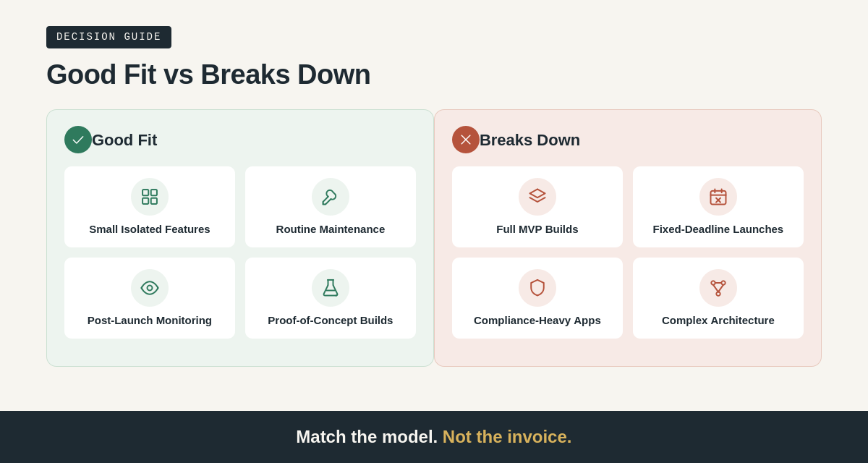This screenshot has height=463, width=868.
Task: Click the node graph icon for Complex Architecture
Action: pos(718,288)
